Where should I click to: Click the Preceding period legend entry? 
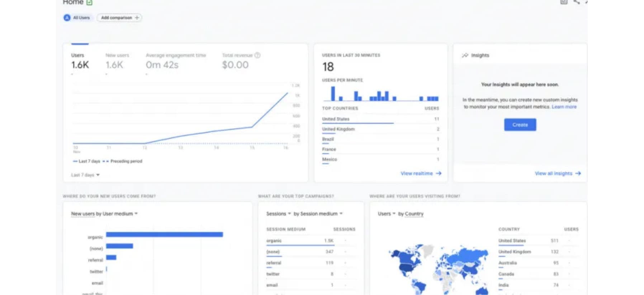click(x=122, y=161)
